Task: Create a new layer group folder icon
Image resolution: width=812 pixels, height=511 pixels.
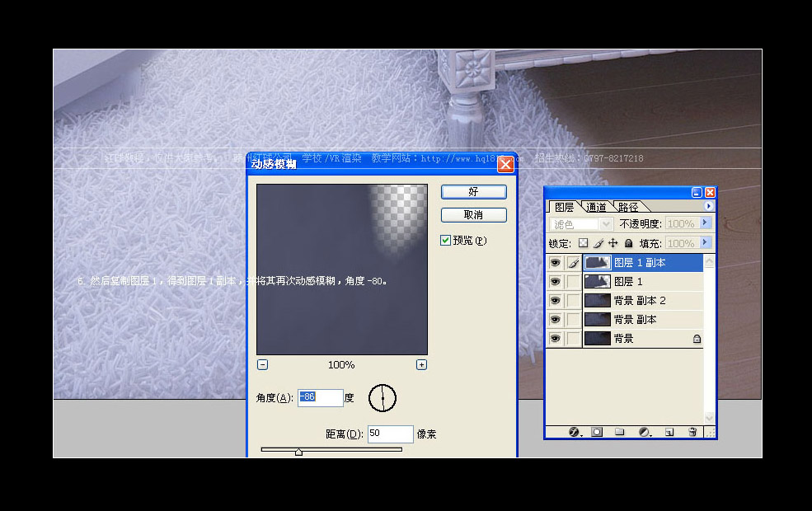Action: pos(619,432)
